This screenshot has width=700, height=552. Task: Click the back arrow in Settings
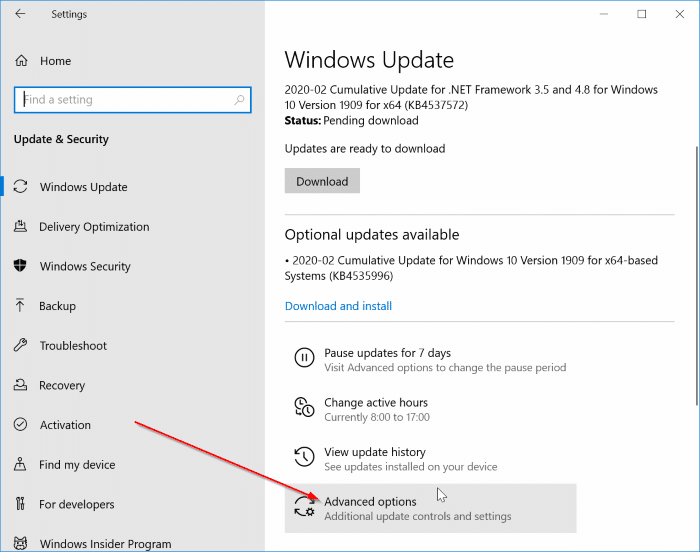click(x=20, y=14)
